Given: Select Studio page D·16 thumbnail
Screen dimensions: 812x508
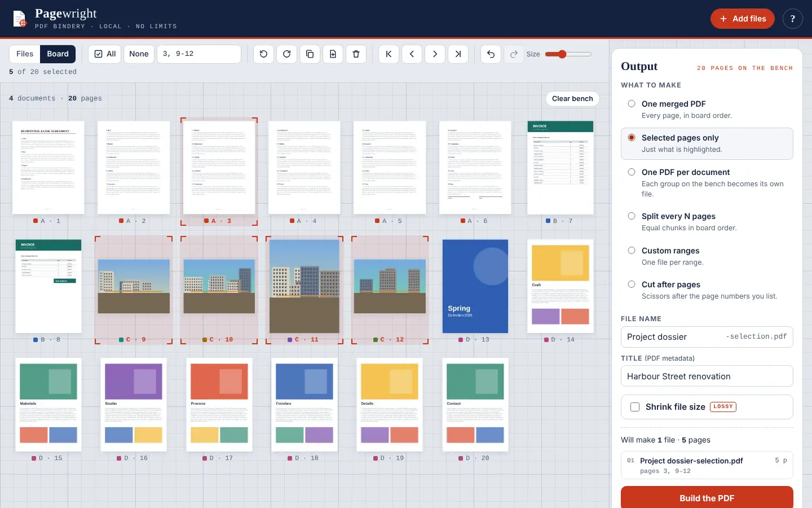Looking at the screenshot, I should click(134, 405).
